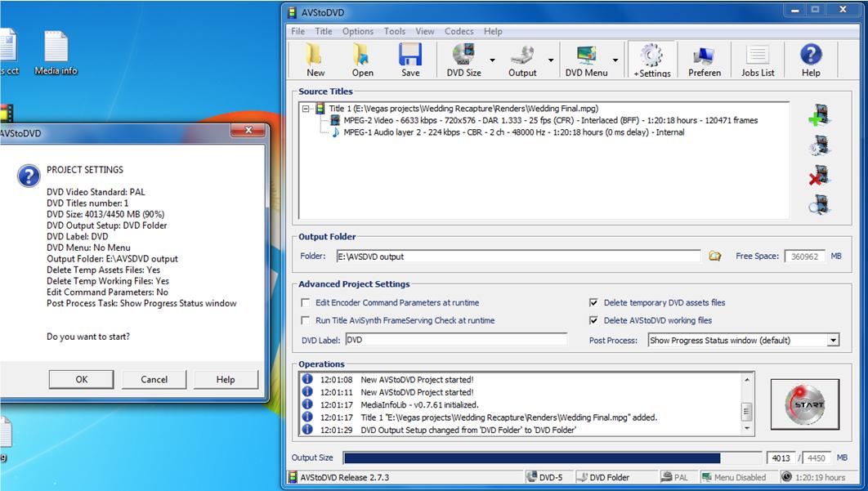The width and height of the screenshot is (868, 491).
Task: Open the Tools menu
Action: [x=395, y=32]
